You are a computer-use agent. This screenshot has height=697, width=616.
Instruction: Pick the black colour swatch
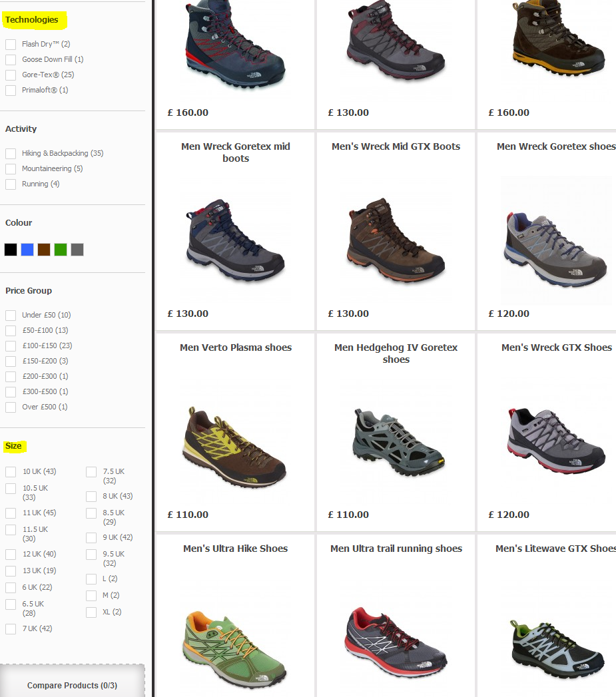(x=11, y=250)
